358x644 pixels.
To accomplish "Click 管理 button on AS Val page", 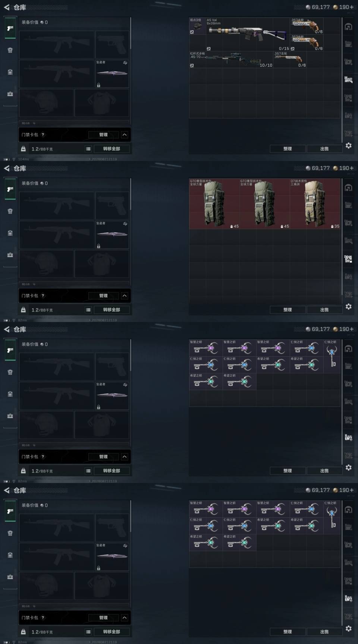I will 103,135.
